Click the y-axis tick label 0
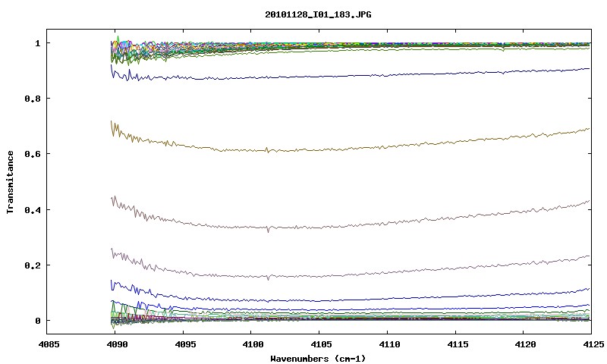607x364 pixels. pos(37,321)
